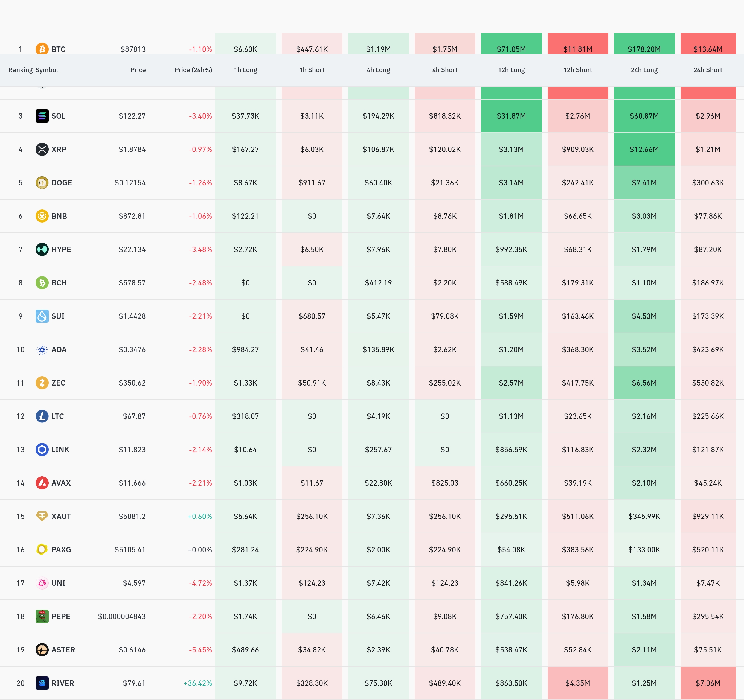Click the XRP coin icon
Image resolution: width=744 pixels, height=700 pixels.
pyautogui.click(x=42, y=149)
